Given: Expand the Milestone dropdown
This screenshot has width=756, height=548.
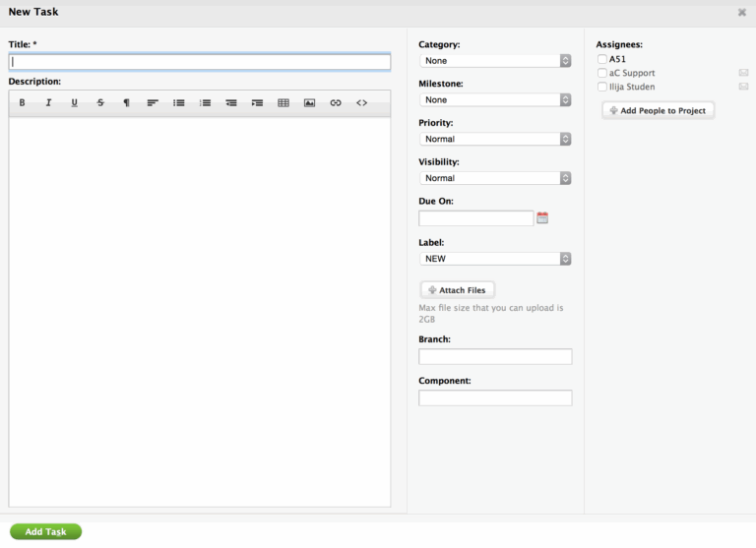Looking at the screenshot, I should point(495,99).
